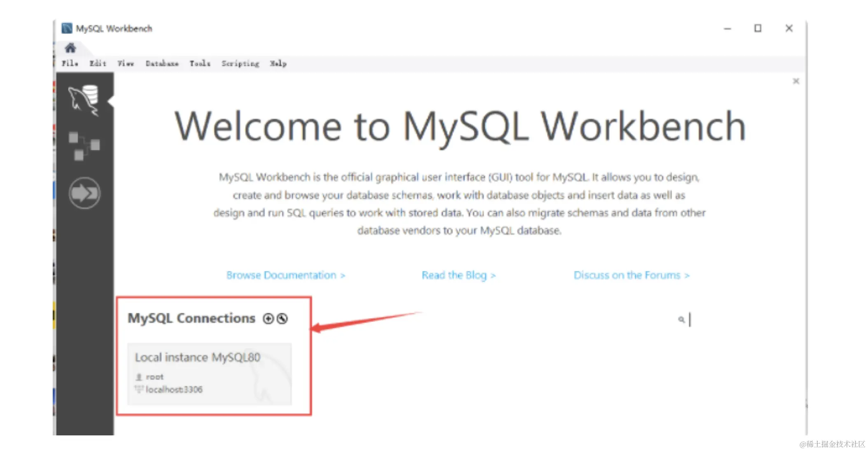
Task: Follow the Read the Blog link
Action: pyautogui.click(x=459, y=275)
